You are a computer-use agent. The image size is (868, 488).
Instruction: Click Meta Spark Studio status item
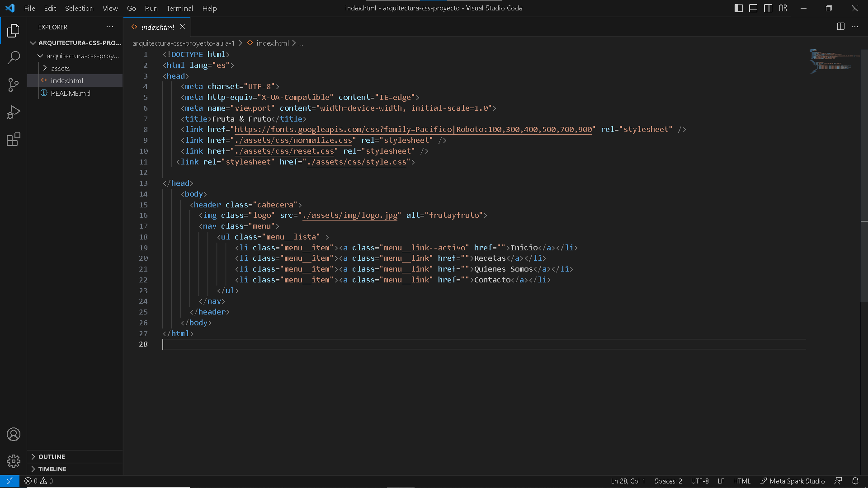point(792,481)
